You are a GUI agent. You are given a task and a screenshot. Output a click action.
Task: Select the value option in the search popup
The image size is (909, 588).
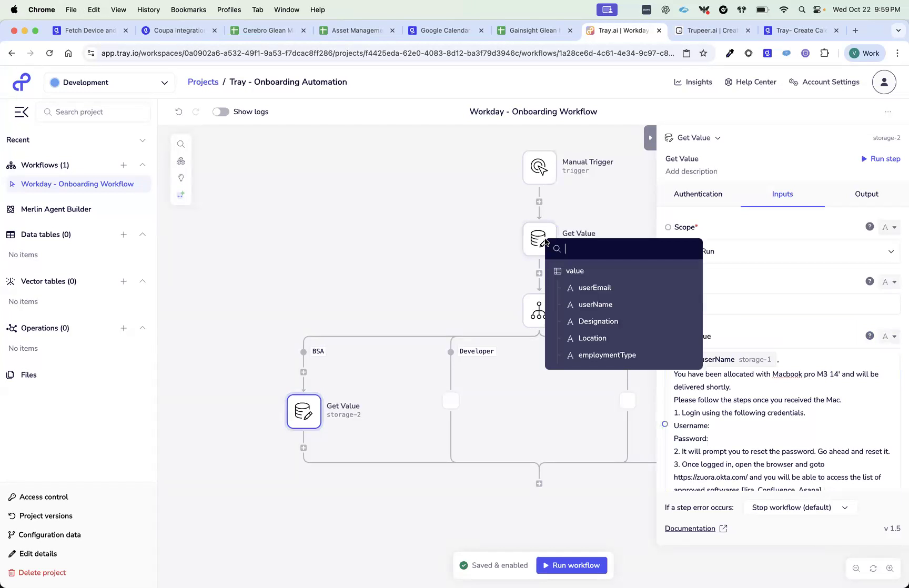(x=574, y=270)
